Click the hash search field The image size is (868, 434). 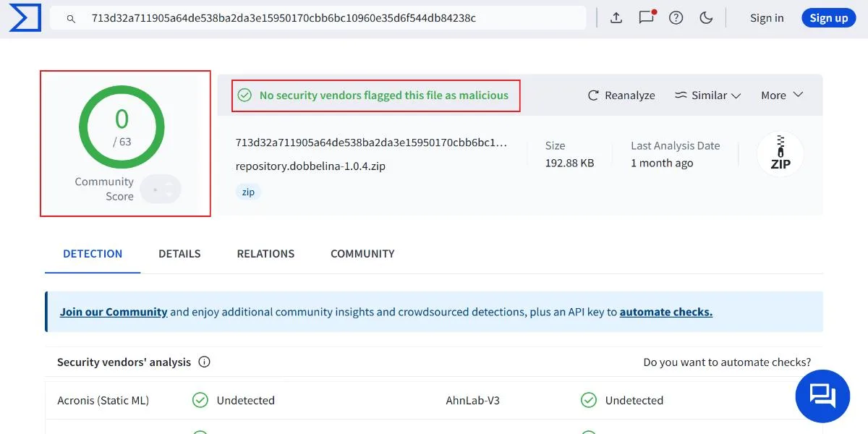point(318,18)
